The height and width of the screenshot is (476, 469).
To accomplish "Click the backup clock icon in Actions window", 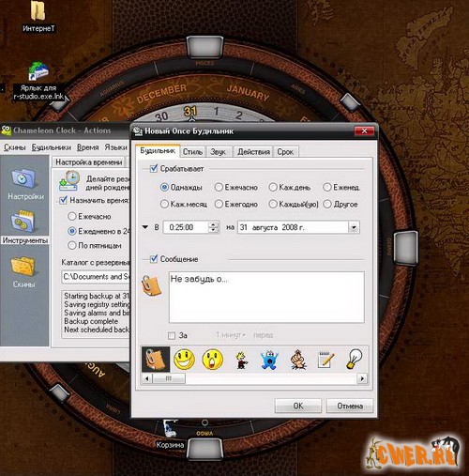I will [69, 180].
